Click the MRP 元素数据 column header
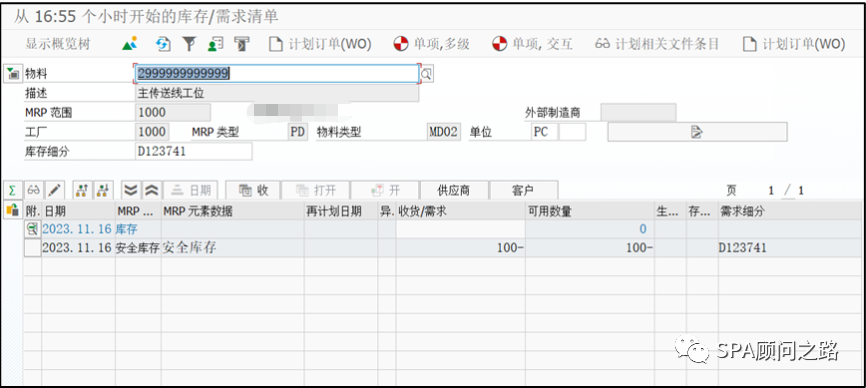 (233, 211)
